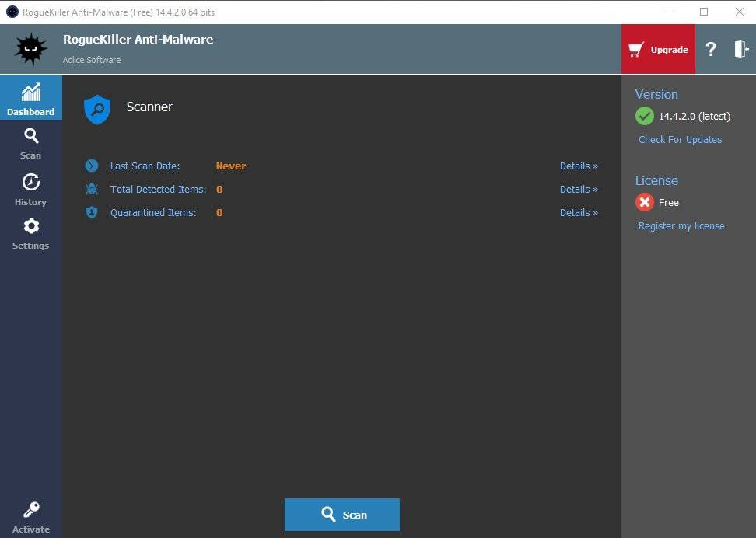756x538 pixels.
Task: Click the 'Scanner' heading text
Action: [149, 107]
